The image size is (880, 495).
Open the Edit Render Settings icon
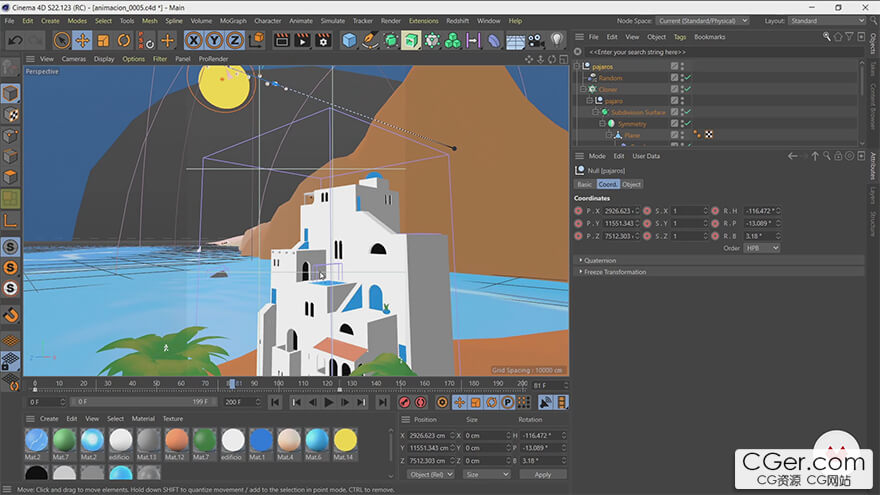(323, 40)
